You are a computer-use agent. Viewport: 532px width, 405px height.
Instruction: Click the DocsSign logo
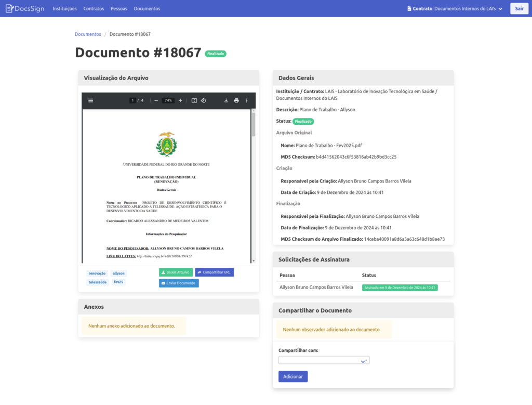25,8
